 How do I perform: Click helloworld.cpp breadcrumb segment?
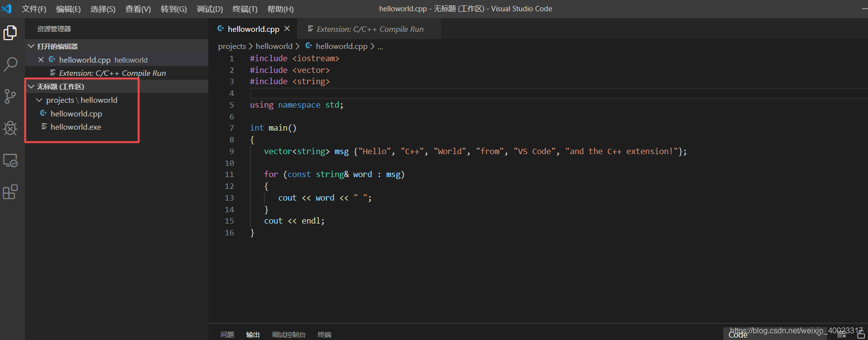tap(341, 46)
